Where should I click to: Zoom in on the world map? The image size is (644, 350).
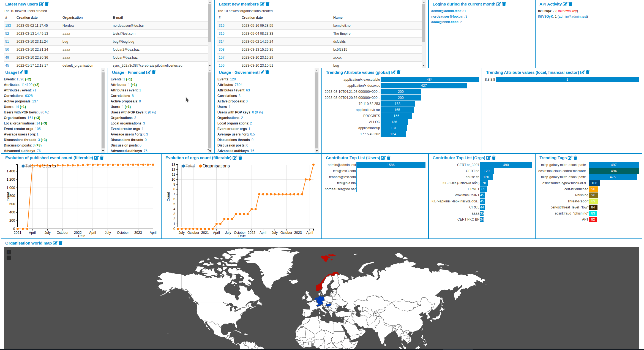click(x=9, y=252)
